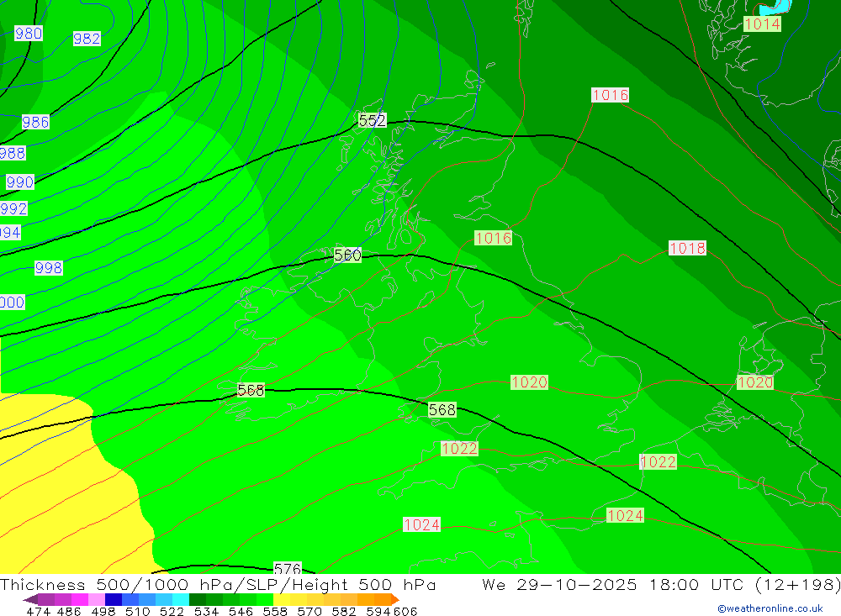This screenshot has width=841, height=616.
Task: Click the purple left arrow of legend
Action: point(30,599)
